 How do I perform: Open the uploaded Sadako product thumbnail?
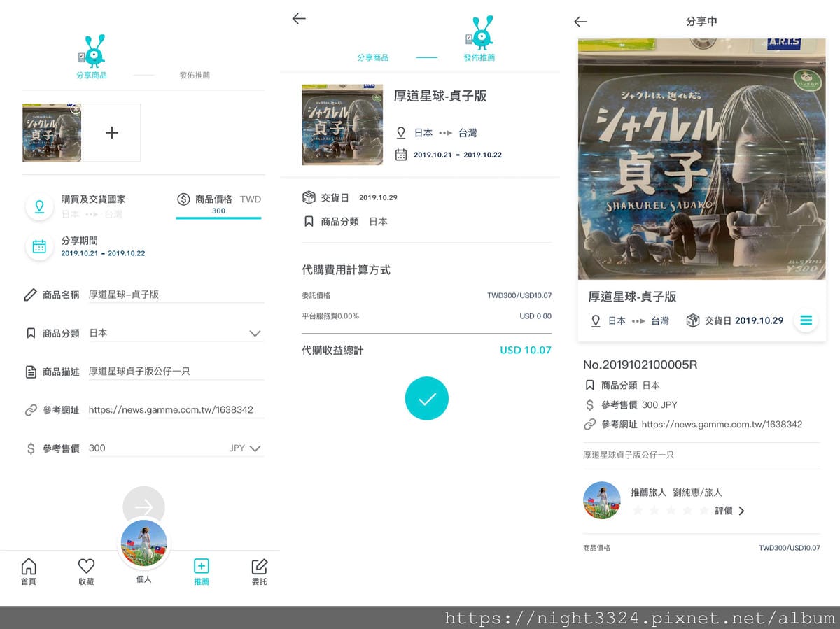point(51,133)
